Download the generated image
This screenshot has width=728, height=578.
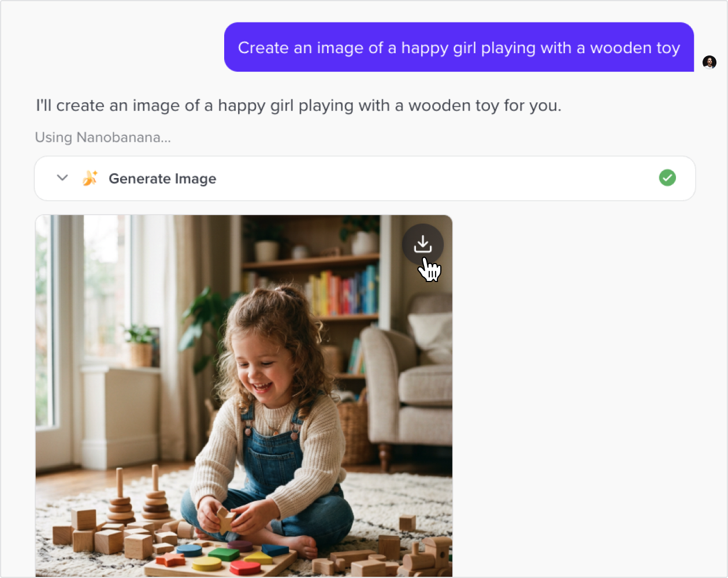423,244
